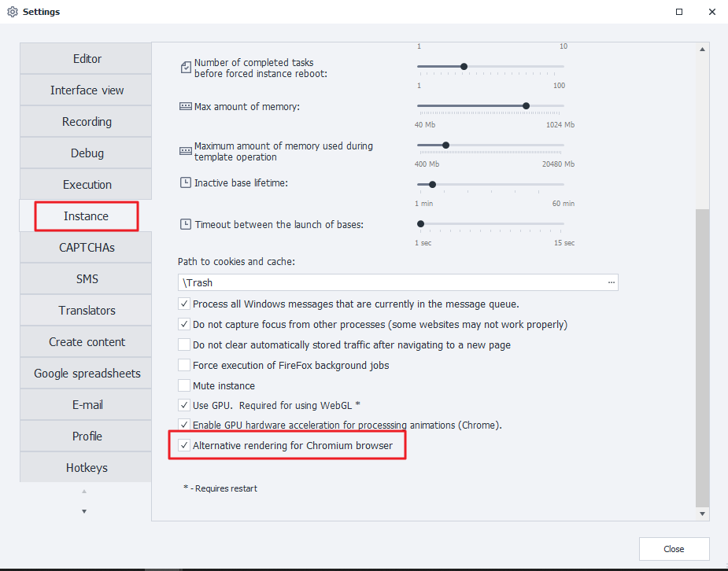
Task: Click the icon beside Inactive base lifetime
Action: coord(186,182)
